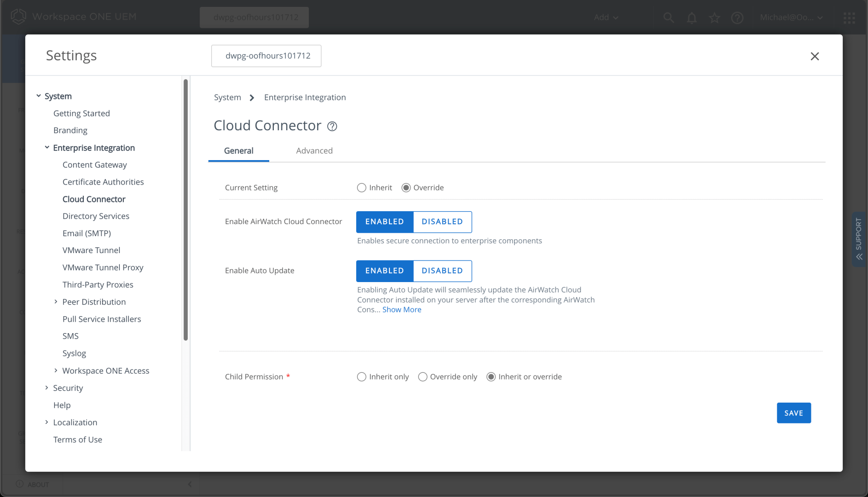Screen dimensions: 868x497
Task: Switch to the Advanced tab
Action: [x=314, y=151]
